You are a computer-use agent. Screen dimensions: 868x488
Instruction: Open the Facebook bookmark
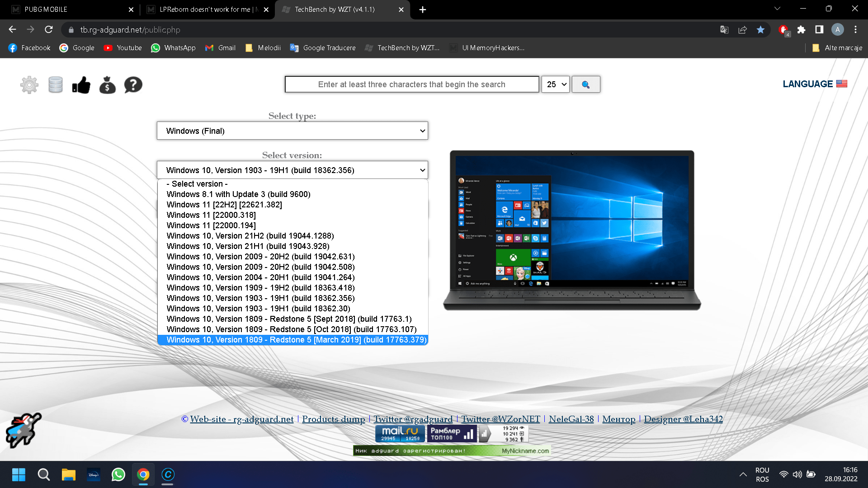[x=29, y=48]
